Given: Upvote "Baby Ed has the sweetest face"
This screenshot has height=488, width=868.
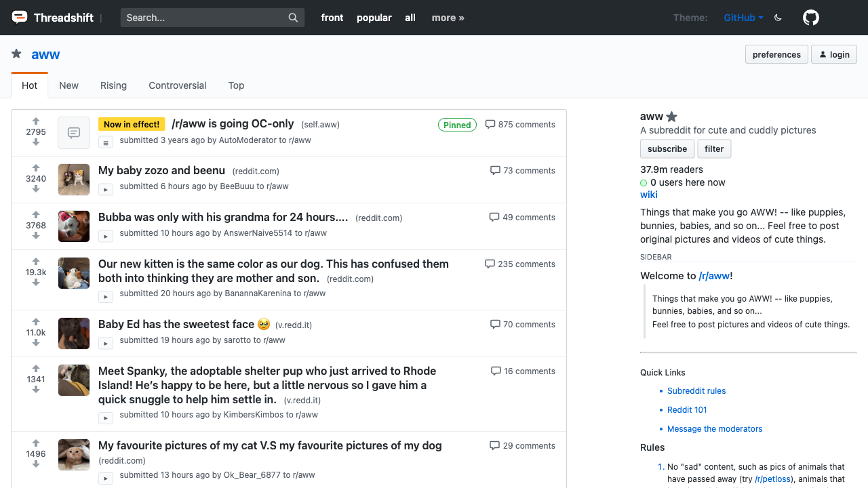Looking at the screenshot, I should pos(36,322).
